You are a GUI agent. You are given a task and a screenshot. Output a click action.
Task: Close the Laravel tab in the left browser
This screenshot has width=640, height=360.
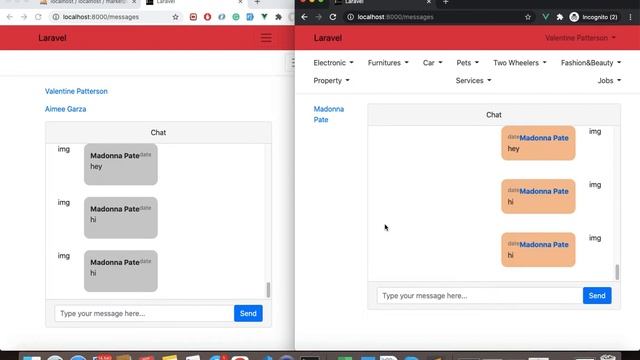pyautogui.click(x=240, y=2)
